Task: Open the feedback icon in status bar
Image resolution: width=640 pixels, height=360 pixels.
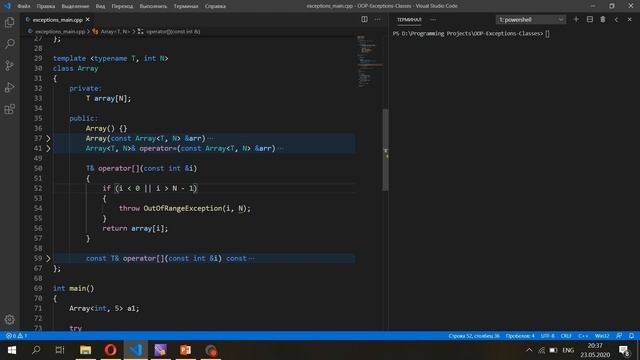Action: pos(619,336)
